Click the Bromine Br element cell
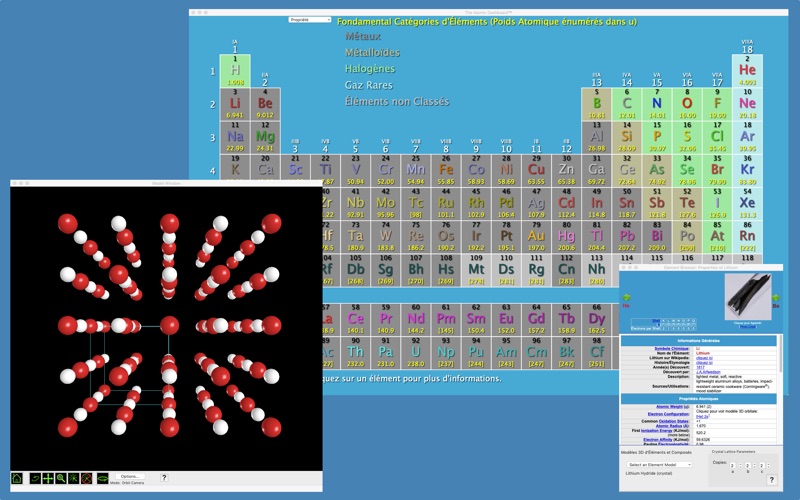Image resolution: width=800 pixels, height=500 pixels. (x=717, y=170)
